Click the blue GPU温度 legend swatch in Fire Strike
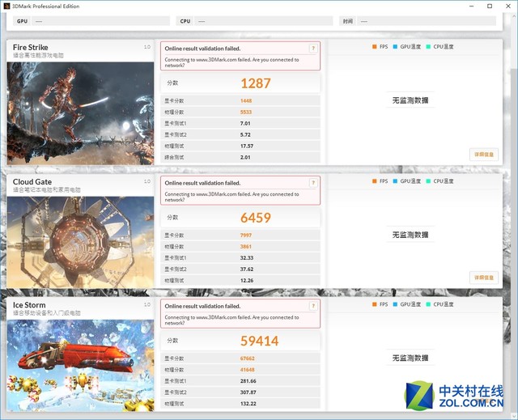 (x=395, y=47)
